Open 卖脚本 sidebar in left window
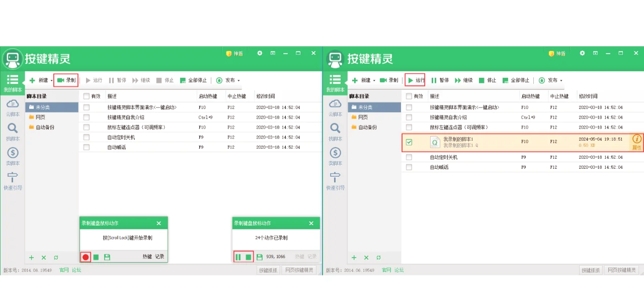The image size is (644, 306). point(12,157)
